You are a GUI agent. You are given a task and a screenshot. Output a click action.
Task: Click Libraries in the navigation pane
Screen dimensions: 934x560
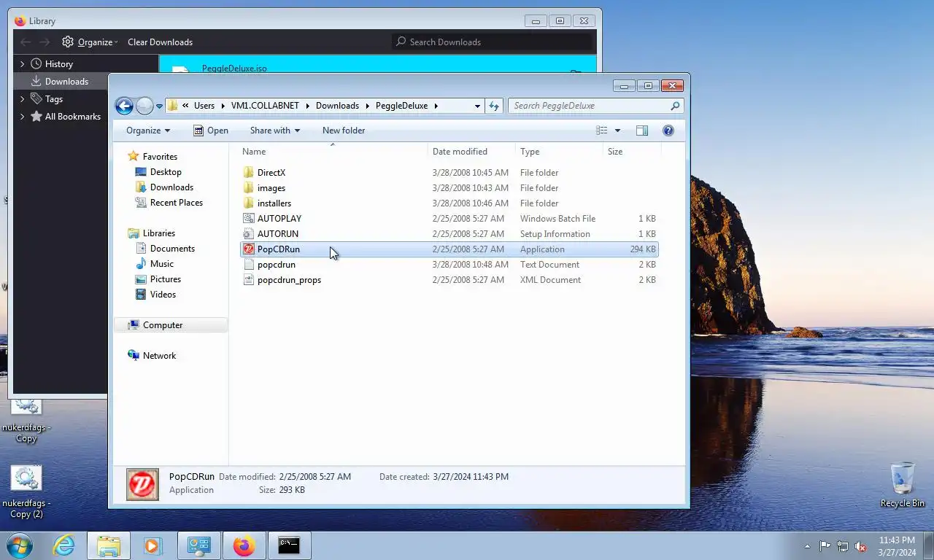[158, 233]
